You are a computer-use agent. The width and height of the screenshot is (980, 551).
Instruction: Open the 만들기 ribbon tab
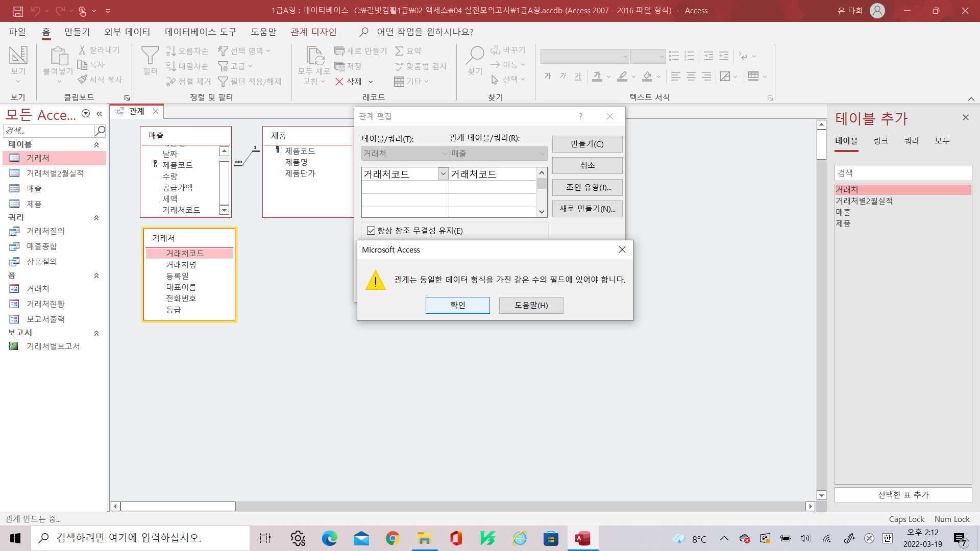click(77, 32)
